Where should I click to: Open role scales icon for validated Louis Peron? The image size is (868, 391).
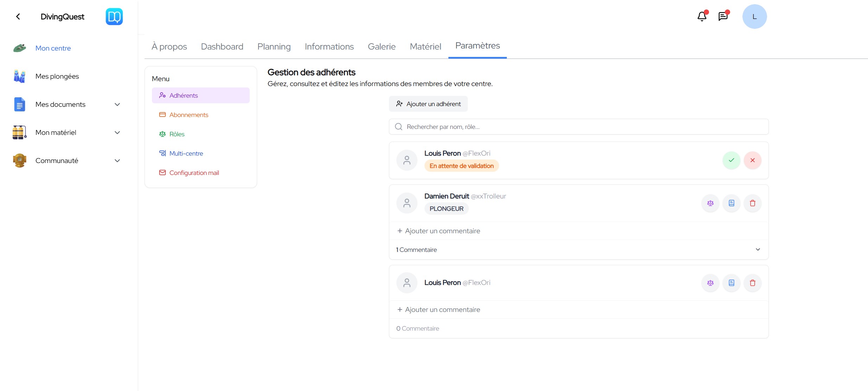pyautogui.click(x=710, y=283)
